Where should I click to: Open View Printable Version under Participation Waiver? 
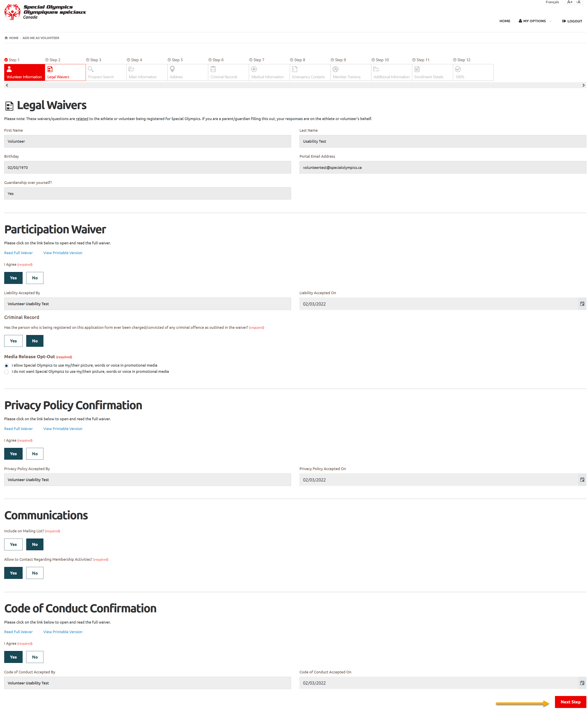[63, 253]
